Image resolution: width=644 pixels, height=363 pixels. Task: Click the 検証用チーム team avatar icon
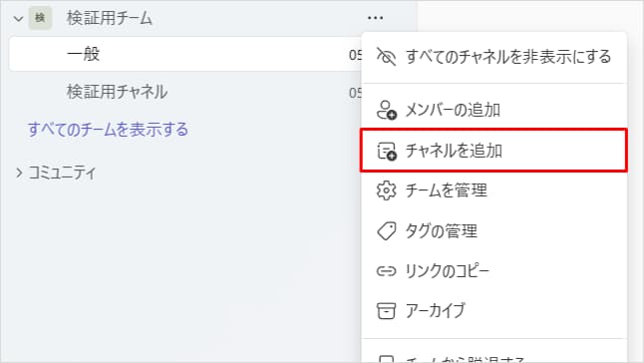[x=40, y=18]
